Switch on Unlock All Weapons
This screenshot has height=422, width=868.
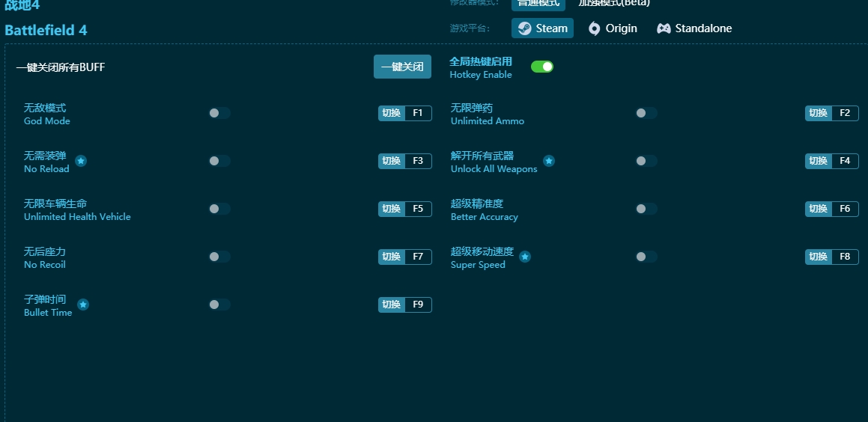646,161
